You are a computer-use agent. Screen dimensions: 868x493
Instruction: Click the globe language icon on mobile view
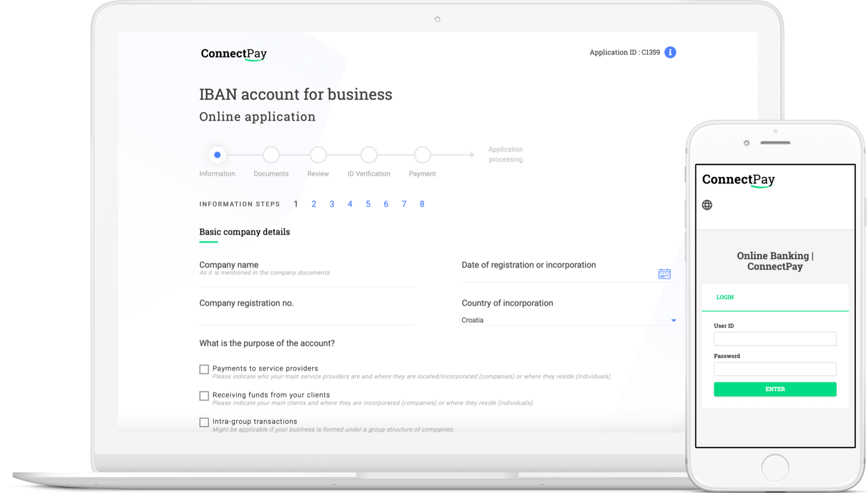pos(707,205)
